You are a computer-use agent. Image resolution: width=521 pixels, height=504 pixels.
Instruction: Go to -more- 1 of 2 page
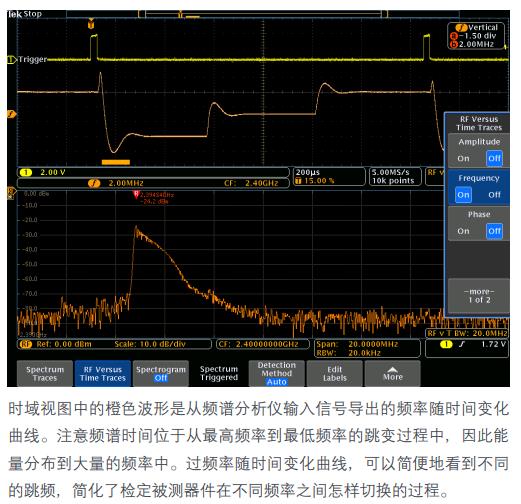coord(479,296)
